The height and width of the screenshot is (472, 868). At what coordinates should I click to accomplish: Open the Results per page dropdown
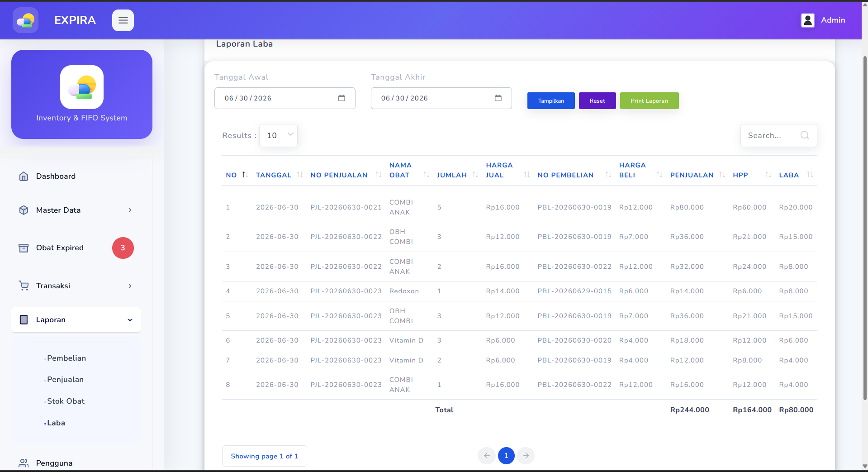tap(278, 135)
